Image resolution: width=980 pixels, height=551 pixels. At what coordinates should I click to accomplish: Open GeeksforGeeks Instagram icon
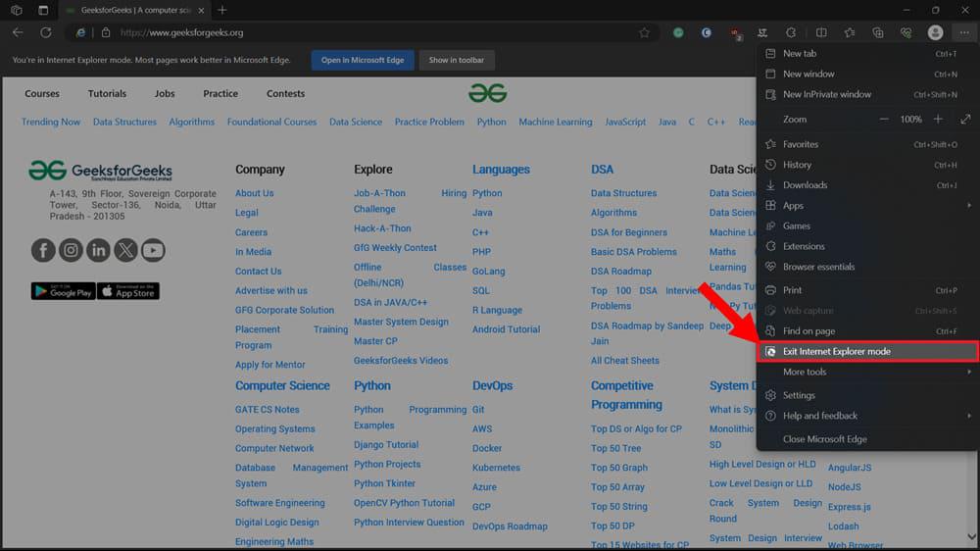(71, 250)
